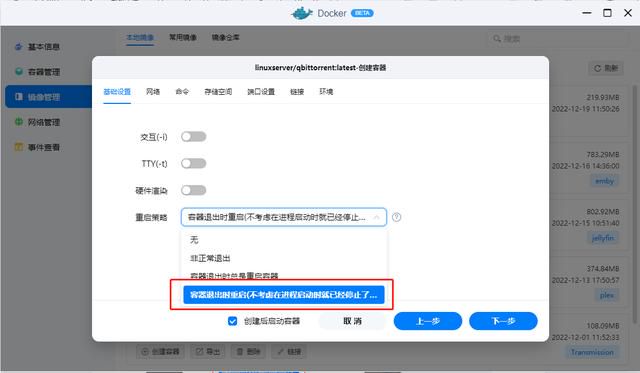Open 基本信息 via its sidebar icon
The height and width of the screenshot is (373, 640).
coord(18,47)
